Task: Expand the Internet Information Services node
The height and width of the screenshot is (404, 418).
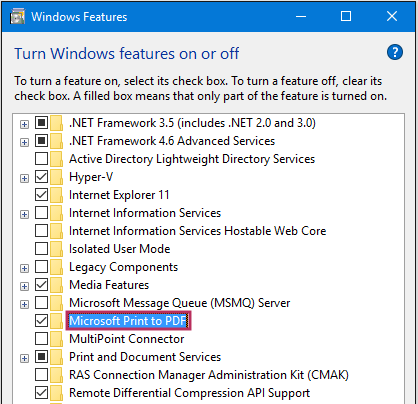Action: (x=24, y=214)
